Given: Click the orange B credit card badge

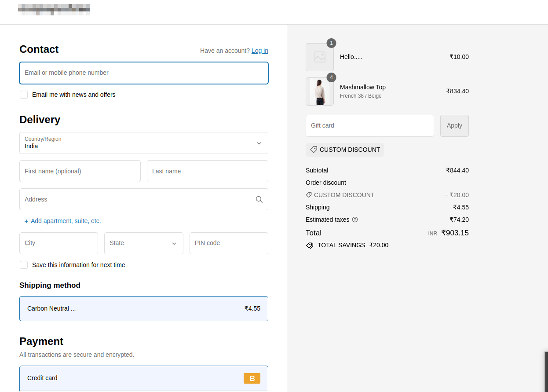Looking at the screenshot, I should (252, 378).
